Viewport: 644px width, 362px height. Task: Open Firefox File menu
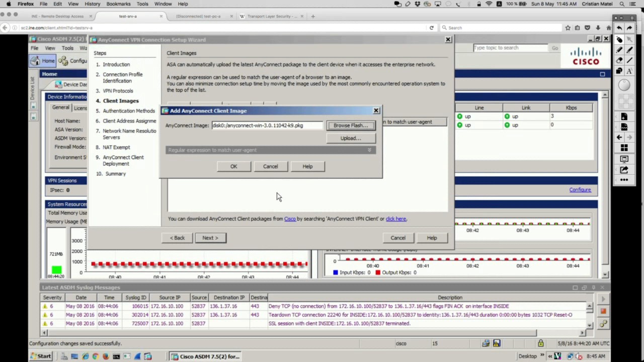coord(44,4)
